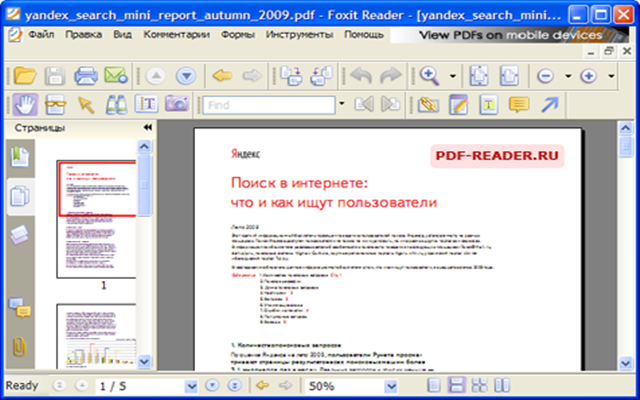
Task: Click the thumbnail panel scrollbar thumb
Action: (144, 185)
